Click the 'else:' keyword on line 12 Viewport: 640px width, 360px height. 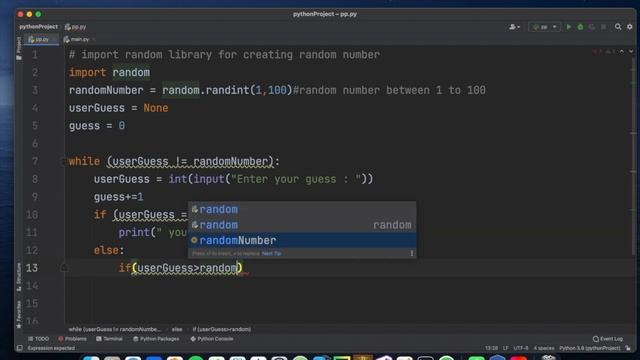pyautogui.click(x=109, y=250)
